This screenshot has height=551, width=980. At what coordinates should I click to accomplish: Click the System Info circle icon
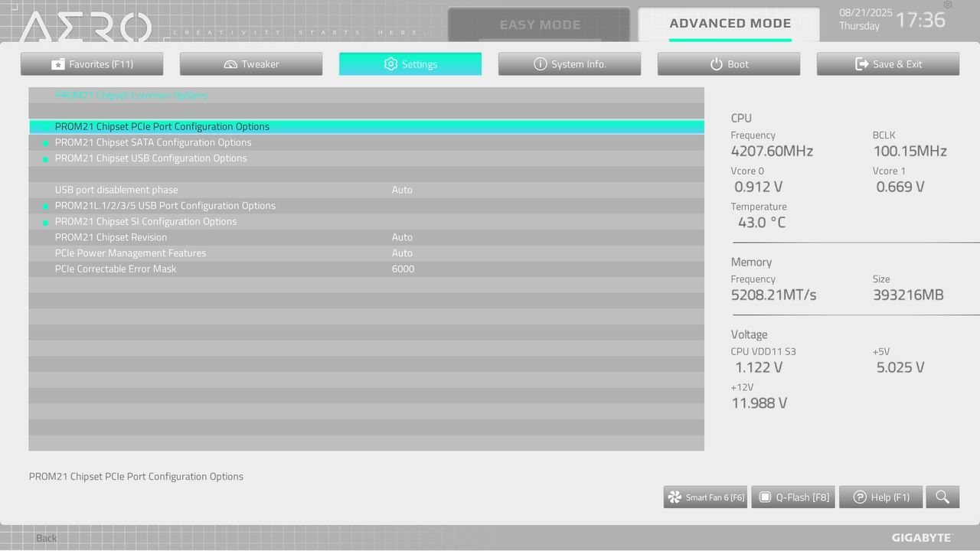point(541,64)
